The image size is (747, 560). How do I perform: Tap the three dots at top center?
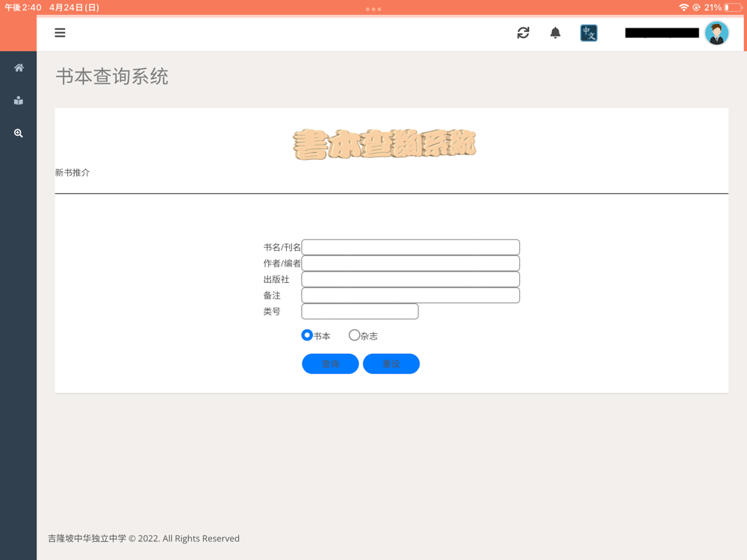373,9
